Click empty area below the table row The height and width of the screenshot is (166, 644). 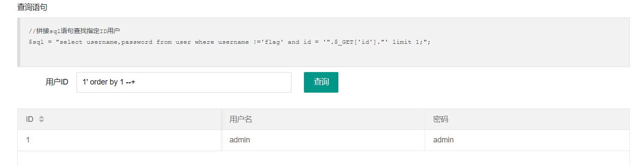(323, 158)
